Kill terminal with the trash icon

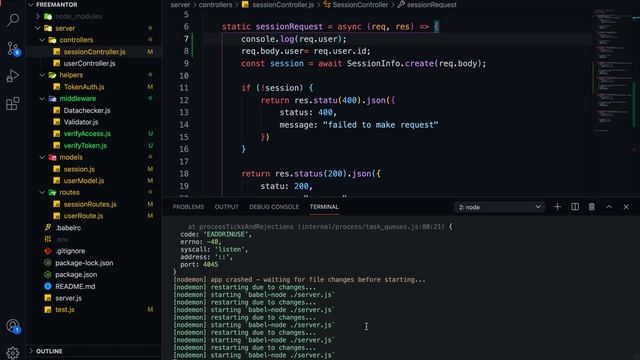591,207
